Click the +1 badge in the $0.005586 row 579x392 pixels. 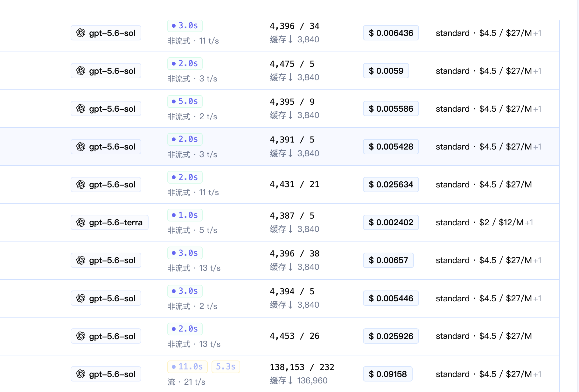coord(538,109)
